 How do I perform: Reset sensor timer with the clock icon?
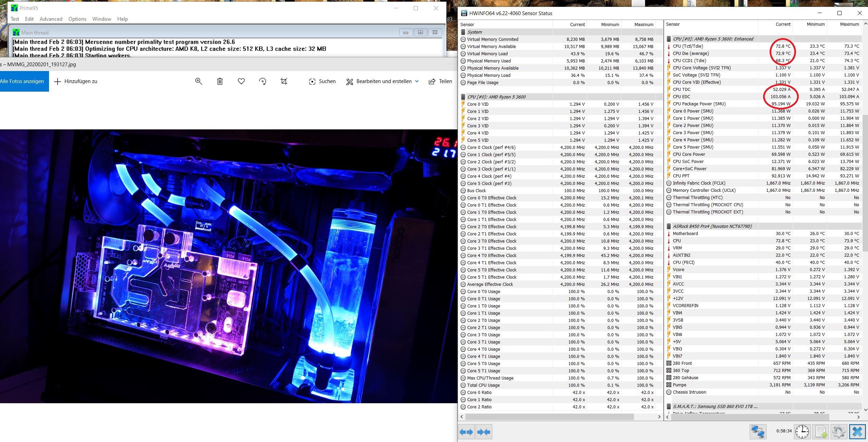pos(802,431)
